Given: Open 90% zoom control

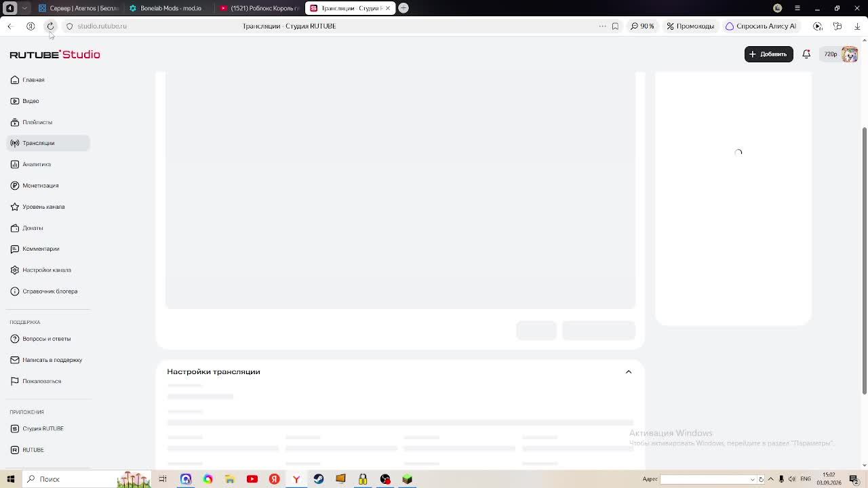Looking at the screenshot, I should pos(642,26).
